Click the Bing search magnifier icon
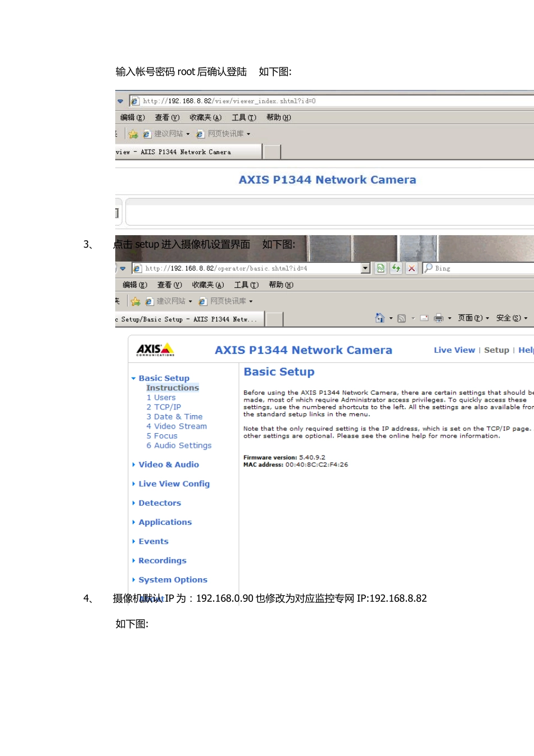The image size is (534, 756). [429, 268]
